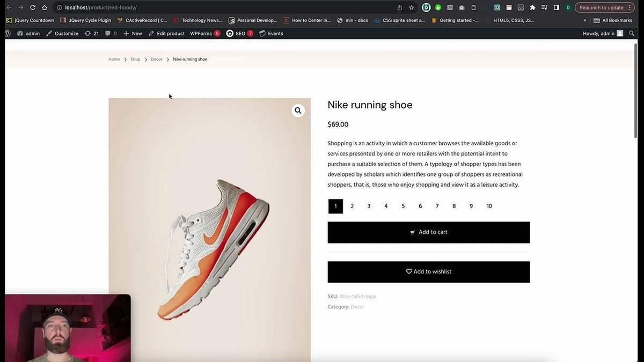Viewport: 644px width, 362px height.
Task: Click the green circular extension icon
Action: (x=438, y=8)
